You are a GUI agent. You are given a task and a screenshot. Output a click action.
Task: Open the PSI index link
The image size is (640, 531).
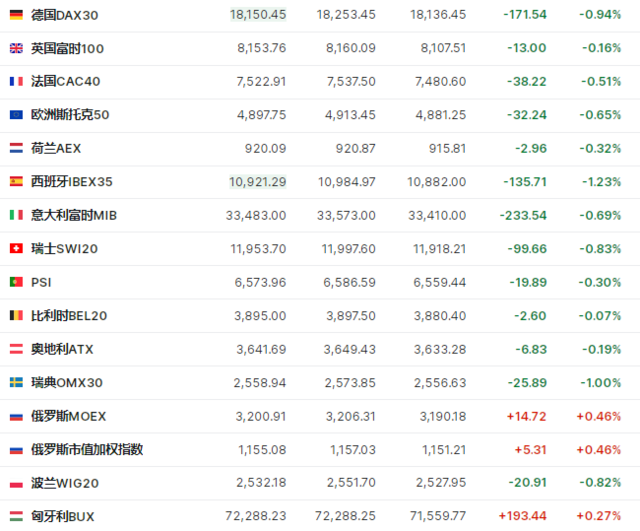[41, 282]
